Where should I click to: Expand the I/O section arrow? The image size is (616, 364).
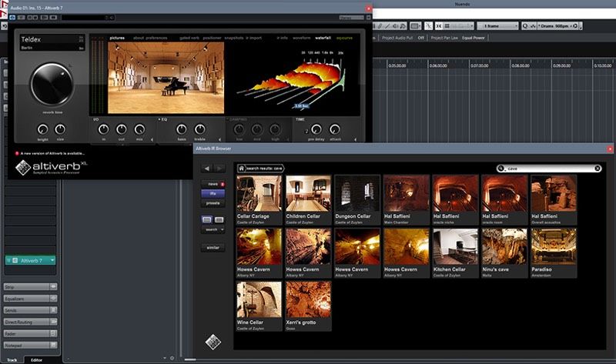coord(152,139)
